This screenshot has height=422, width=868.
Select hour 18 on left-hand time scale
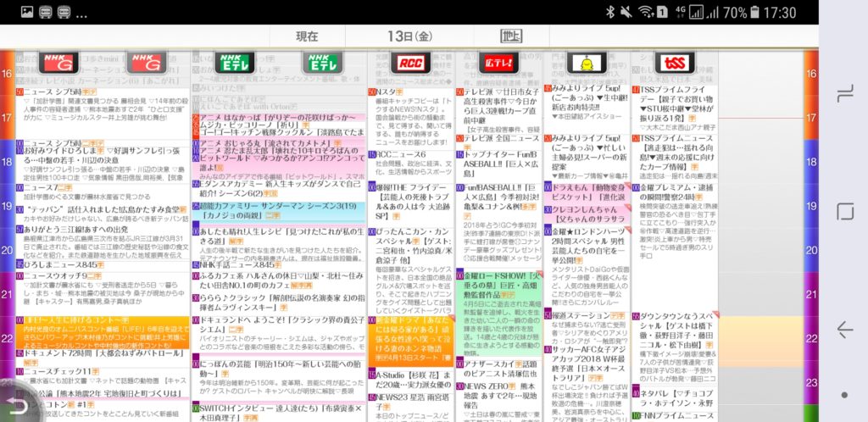[7, 162]
